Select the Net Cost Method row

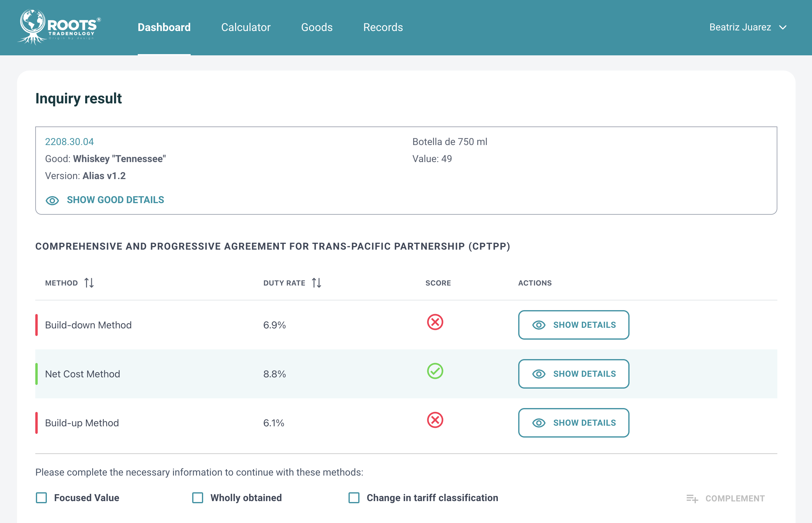pyautogui.click(x=82, y=374)
